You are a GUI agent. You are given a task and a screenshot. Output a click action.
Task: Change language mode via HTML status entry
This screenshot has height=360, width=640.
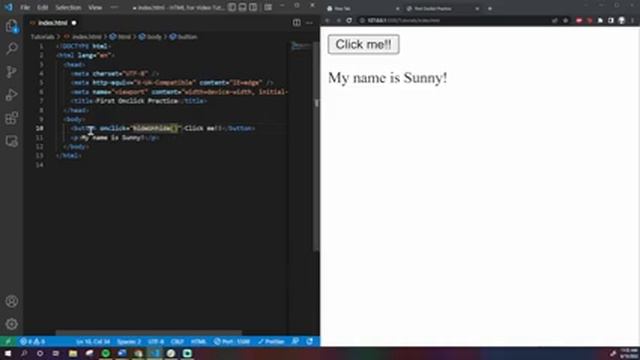tap(198, 341)
